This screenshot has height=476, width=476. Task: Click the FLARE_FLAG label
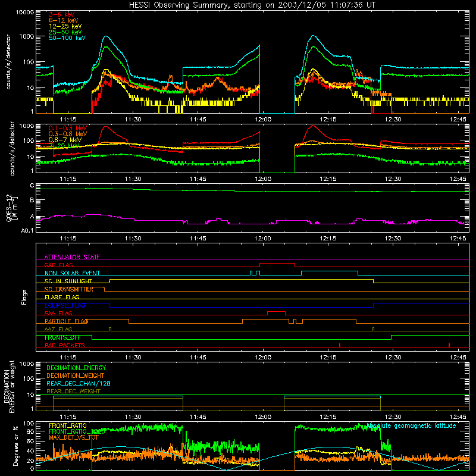(x=62, y=297)
